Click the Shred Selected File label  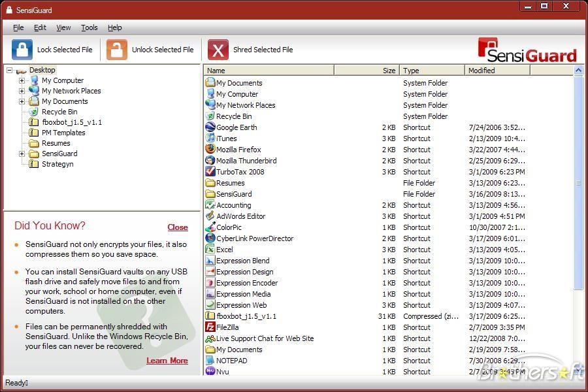click(x=263, y=50)
